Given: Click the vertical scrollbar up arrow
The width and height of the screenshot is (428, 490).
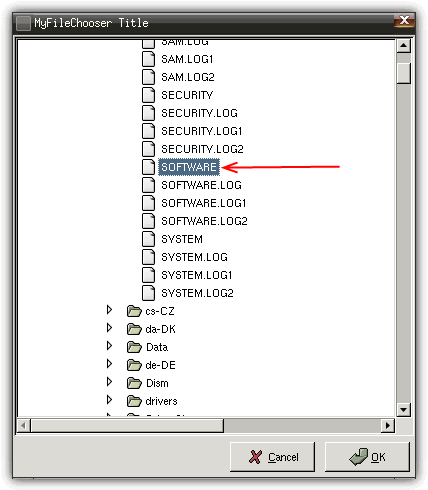Looking at the screenshot, I should click(404, 46).
